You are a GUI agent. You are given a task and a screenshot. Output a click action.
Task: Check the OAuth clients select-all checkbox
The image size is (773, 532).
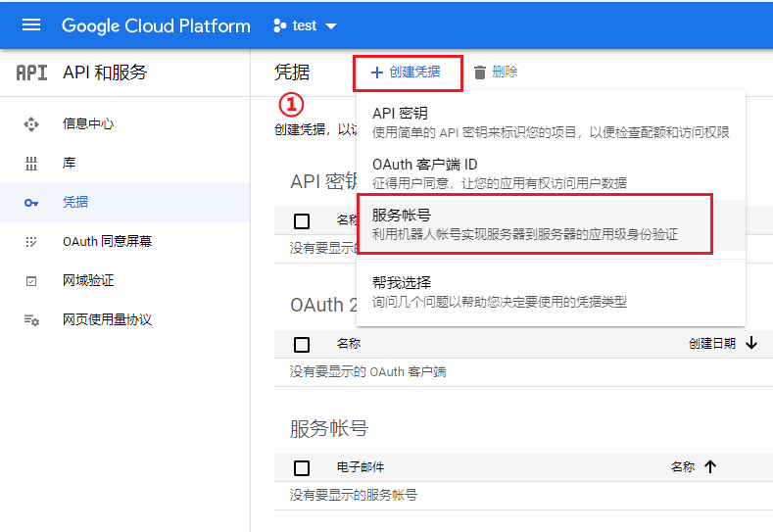(x=302, y=344)
